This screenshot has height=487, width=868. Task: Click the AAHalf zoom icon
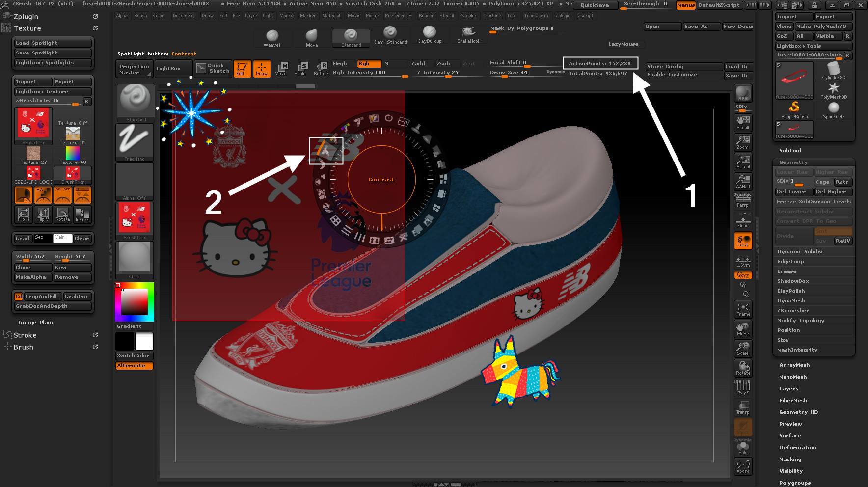[x=743, y=181]
